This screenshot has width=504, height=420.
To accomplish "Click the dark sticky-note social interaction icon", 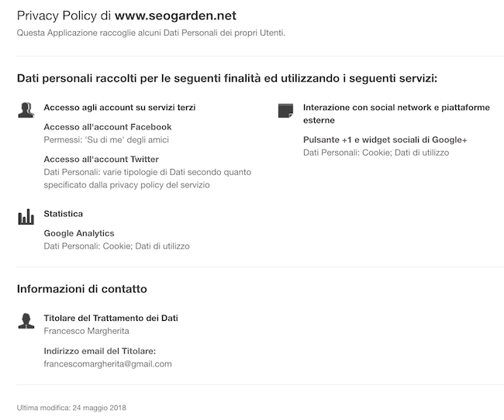I will coord(285,111).
